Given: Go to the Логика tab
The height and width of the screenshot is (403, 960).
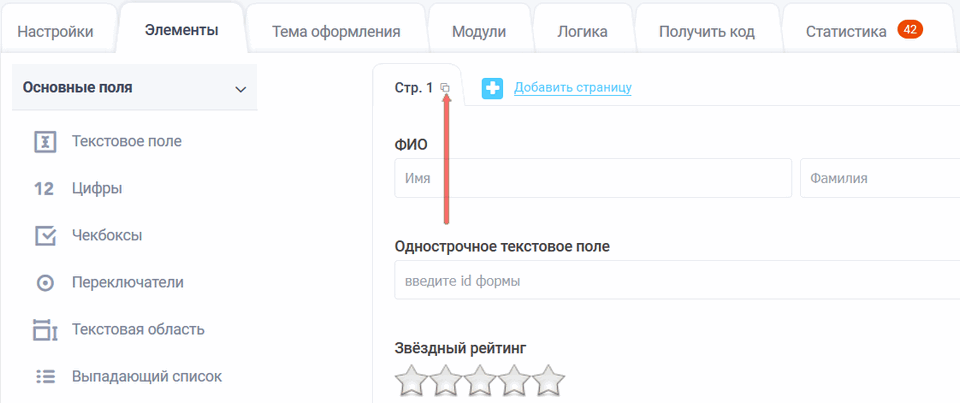Looking at the screenshot, I should [582, 31].
